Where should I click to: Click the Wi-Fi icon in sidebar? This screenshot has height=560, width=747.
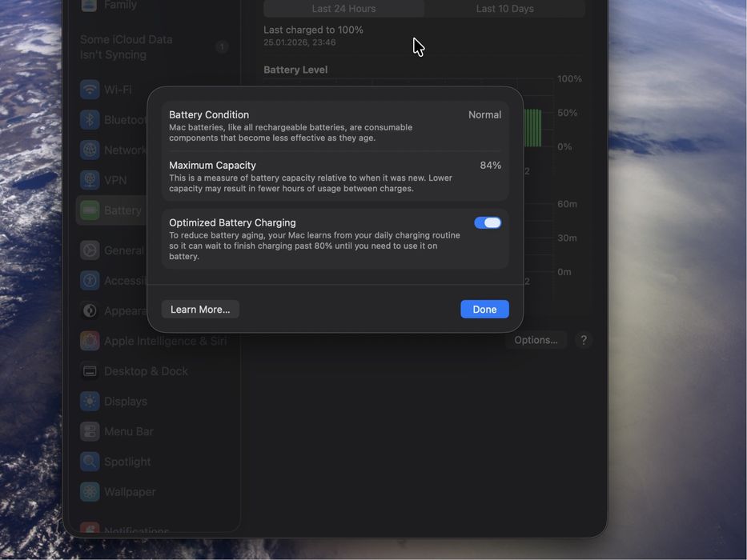tap(90, 90)
